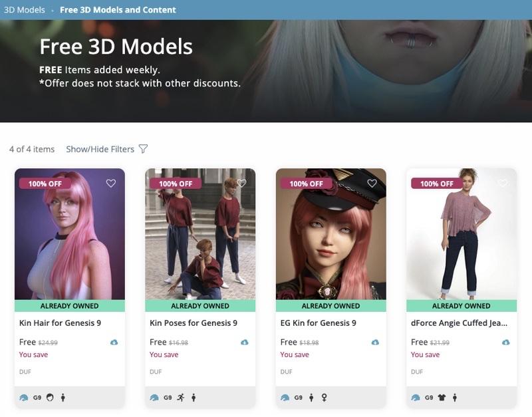Go to 3D Models breadcrumb
The width and height of the screenshot is (532, 417).
point(25,10)
